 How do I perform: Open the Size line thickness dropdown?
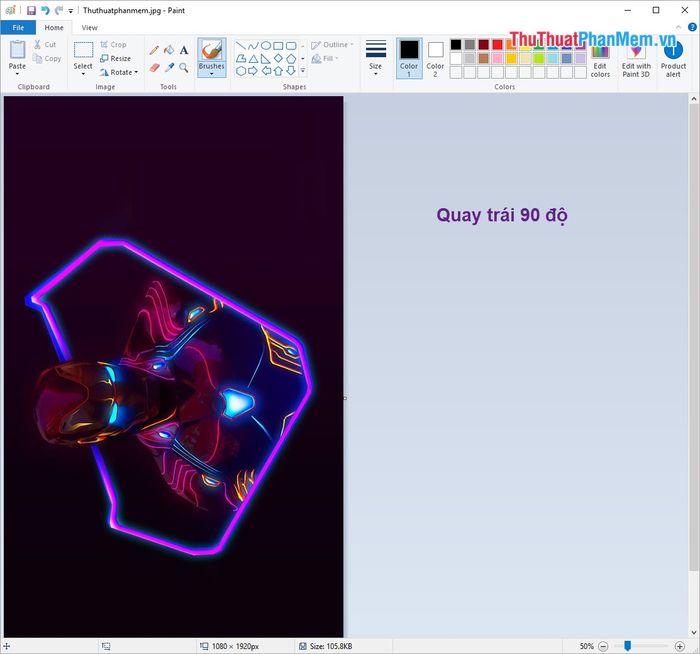coord(375,72)
